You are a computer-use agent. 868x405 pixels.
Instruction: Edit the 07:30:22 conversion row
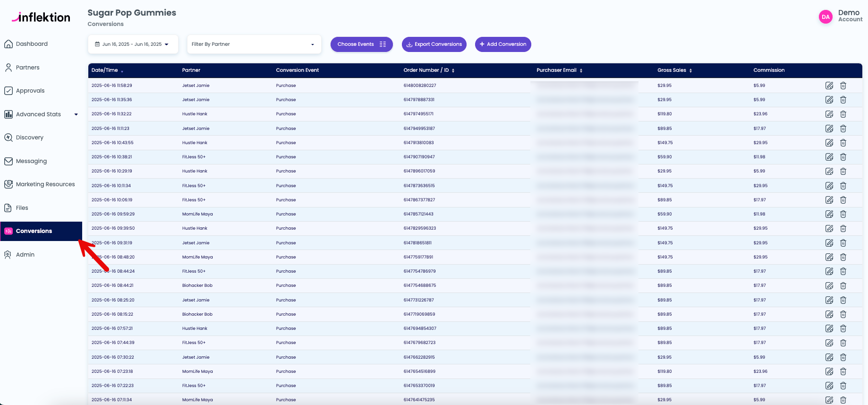click(829, 357)
